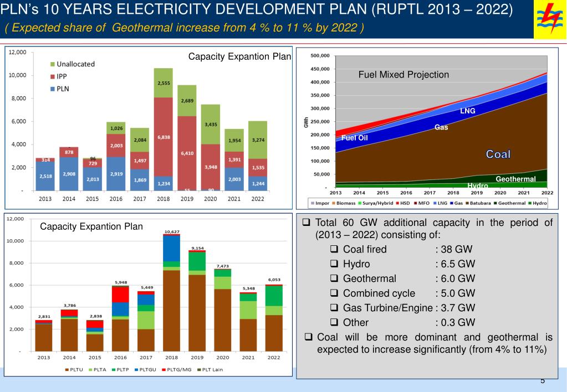The height and width of the screenshot is (392, 567).
Task: Select the PLTGU legend entry
Action: [x=145, y=370]
